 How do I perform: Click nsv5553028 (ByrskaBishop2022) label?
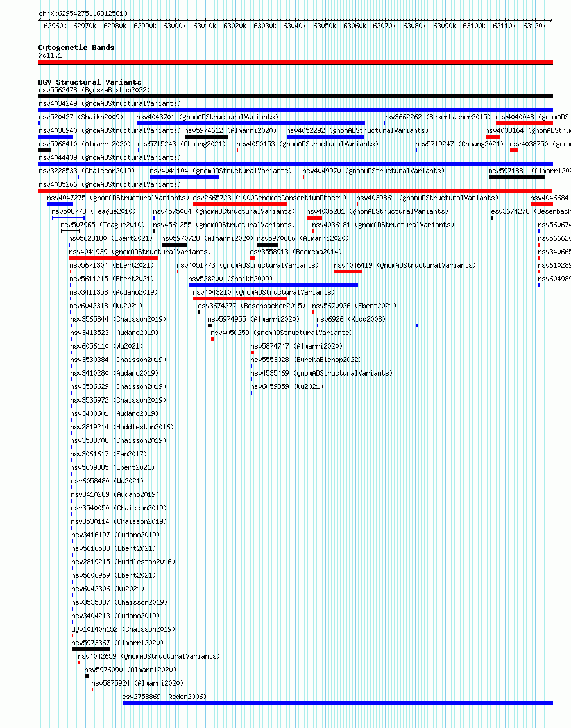306,360
